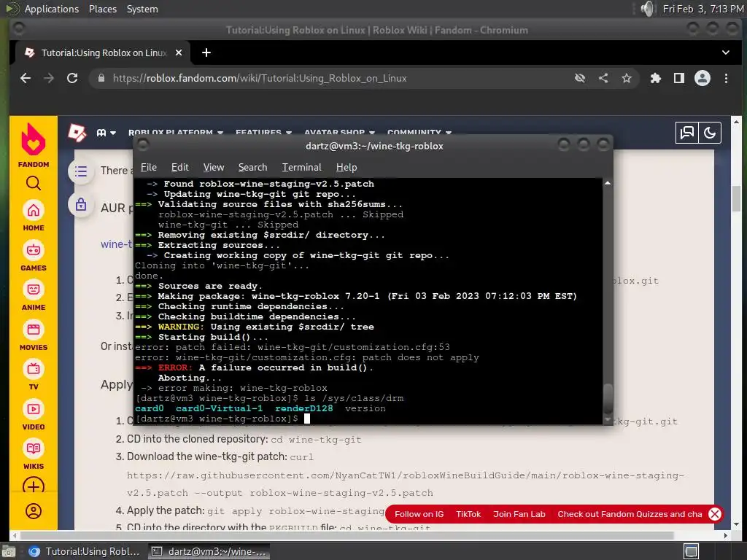Switch to Chromium taskbar button

coord(85,551)
